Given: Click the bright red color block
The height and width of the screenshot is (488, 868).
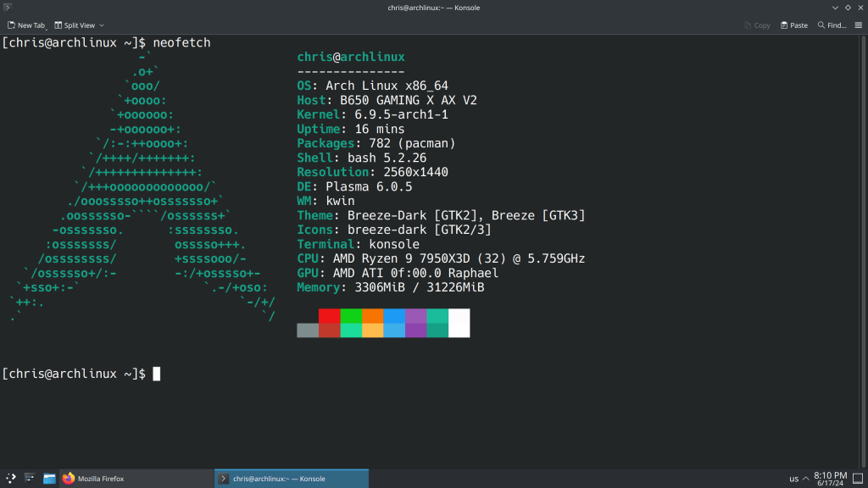Looking at the screenshot, I should point(329,315).
